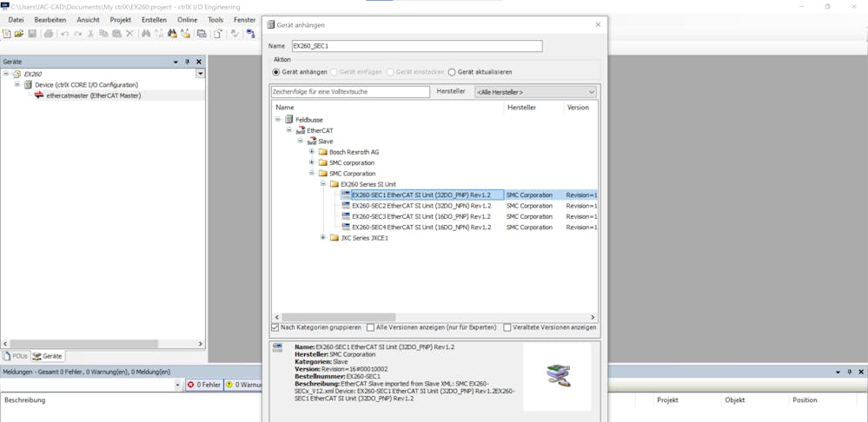Viewport: 868px width, 422px height.
Task: Open dropdown beside EX260 project root
Action: pyautogui.click(x=201, y=74)
